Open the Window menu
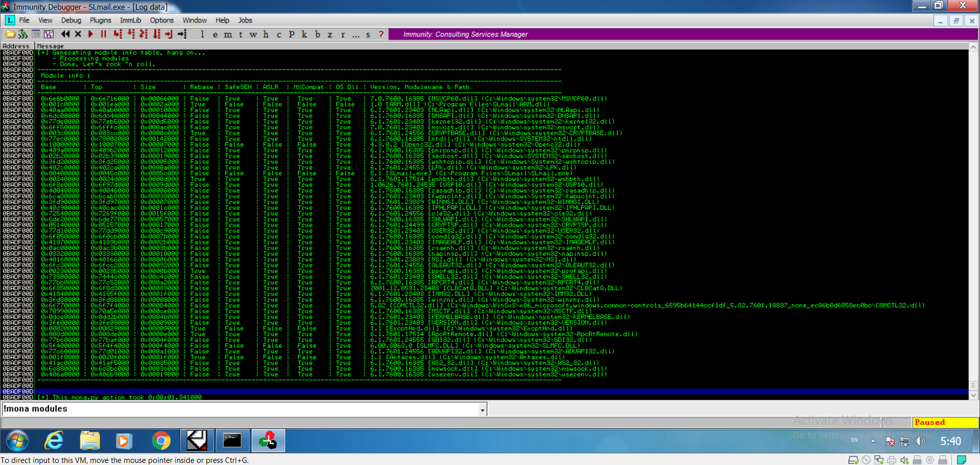Screen dimensions: 980x465 [195, 20]
